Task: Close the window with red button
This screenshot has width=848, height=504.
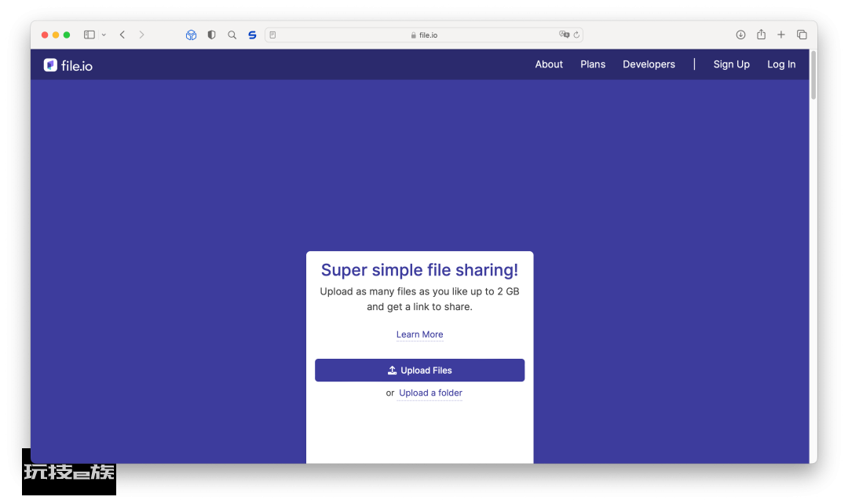Action: coord(45,35)
